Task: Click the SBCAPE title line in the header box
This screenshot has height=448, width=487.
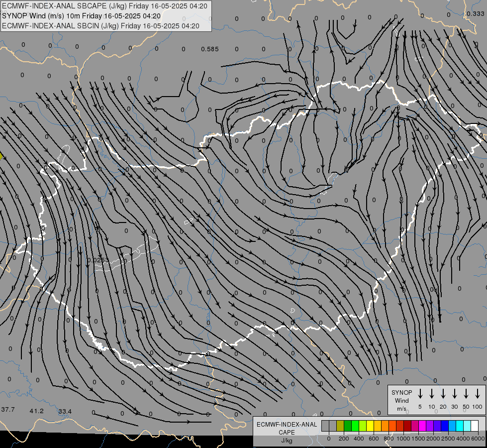Action: pyautogui.click(x=104, y=6)
